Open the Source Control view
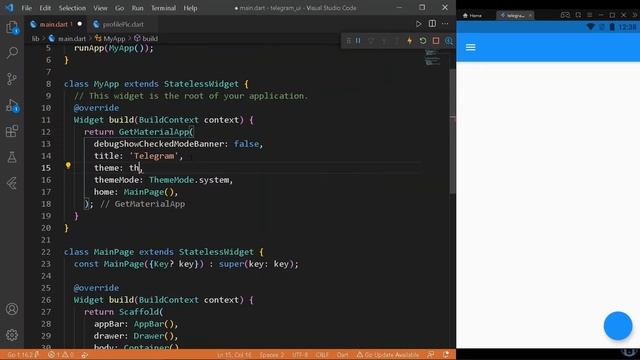 coord(12,79)
